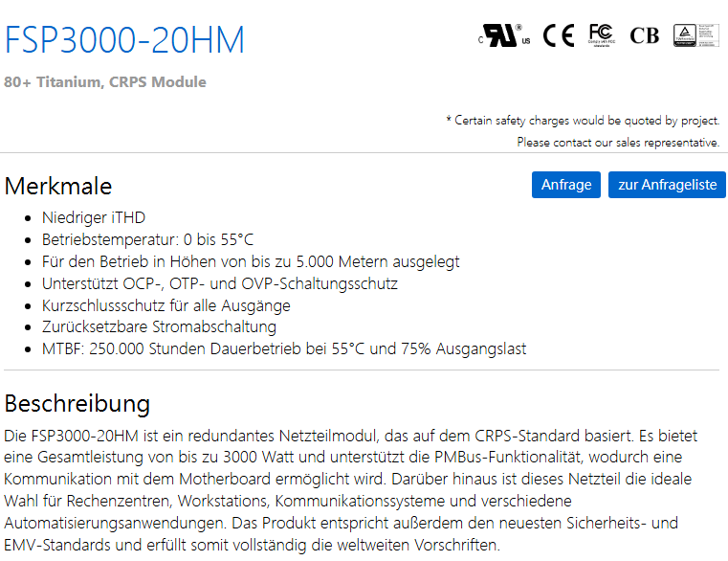Click the 80+ Titanium, CRPS Module subtitle
This screenshot has width=728, height=561.
click(105, 82)
